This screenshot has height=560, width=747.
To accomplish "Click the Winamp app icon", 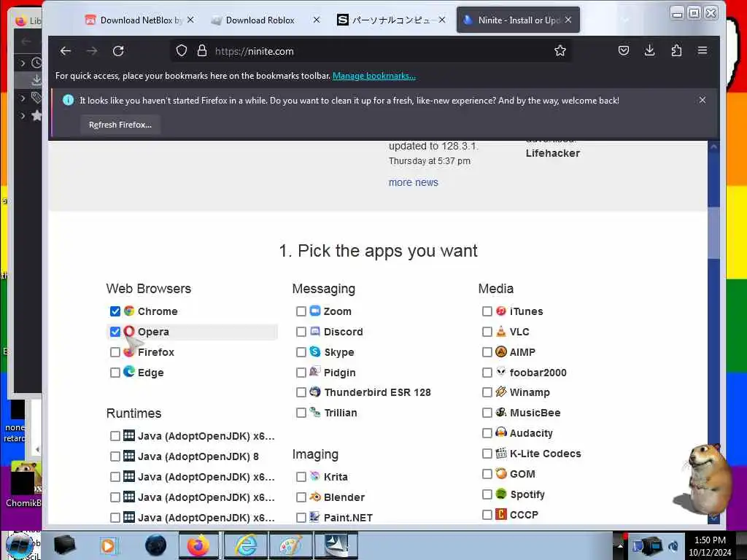I will (500, 392).
